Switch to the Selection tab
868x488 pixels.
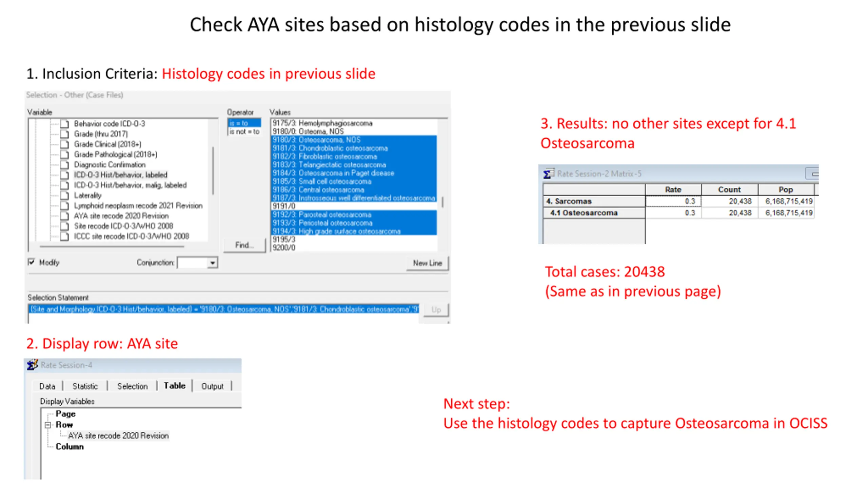click(132, 386)
